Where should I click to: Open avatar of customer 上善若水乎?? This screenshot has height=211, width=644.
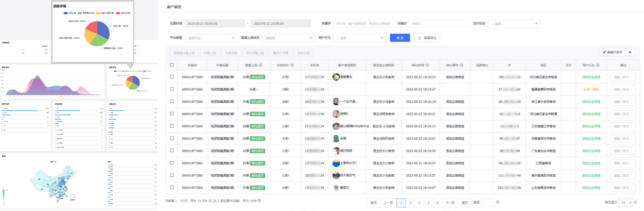336,163
